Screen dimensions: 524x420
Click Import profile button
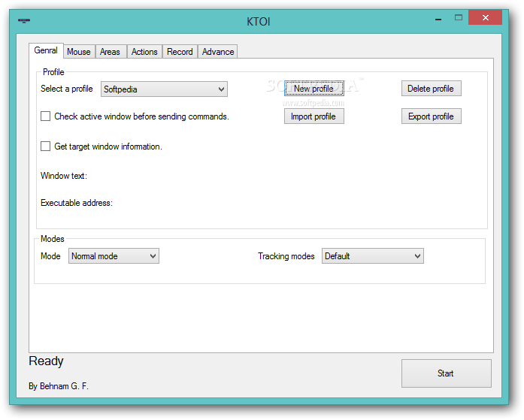pos(313,116)
